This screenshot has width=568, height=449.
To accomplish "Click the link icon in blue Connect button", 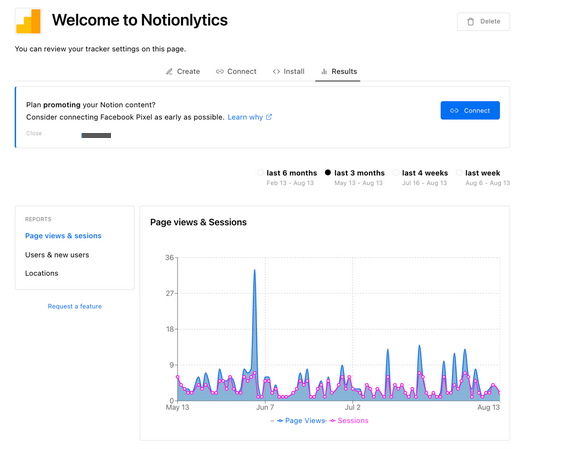I will click(x=454, y=111).
